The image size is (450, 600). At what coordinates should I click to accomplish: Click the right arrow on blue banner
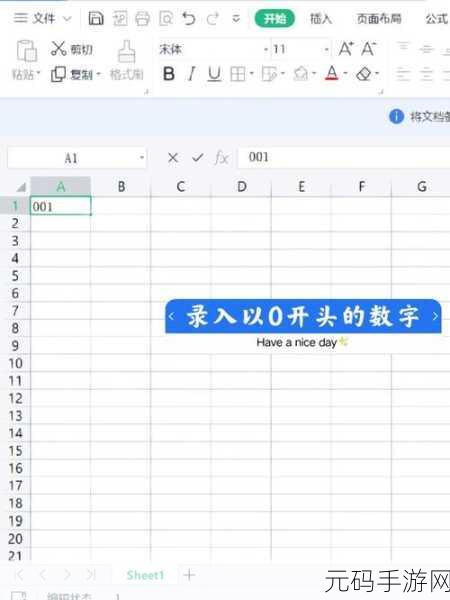(x=435, y=316)
